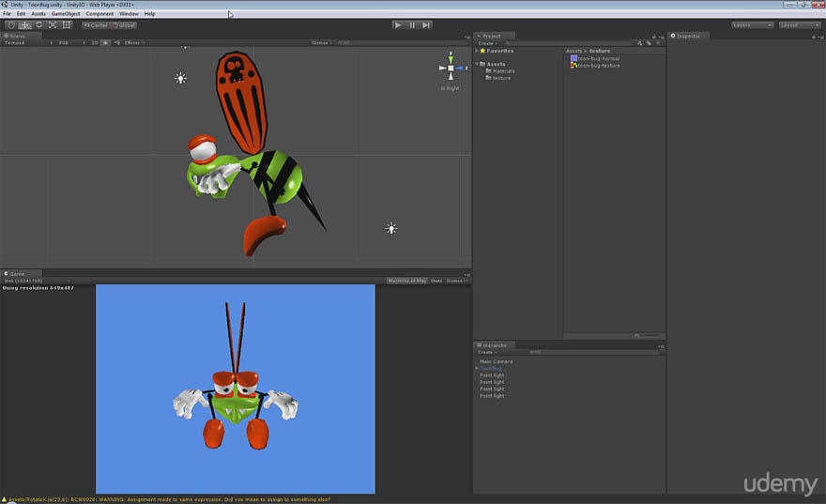The width and height of the screenshot is (826, 504).
Task: Click Save search star icon in Project
Action: point(659,43)
